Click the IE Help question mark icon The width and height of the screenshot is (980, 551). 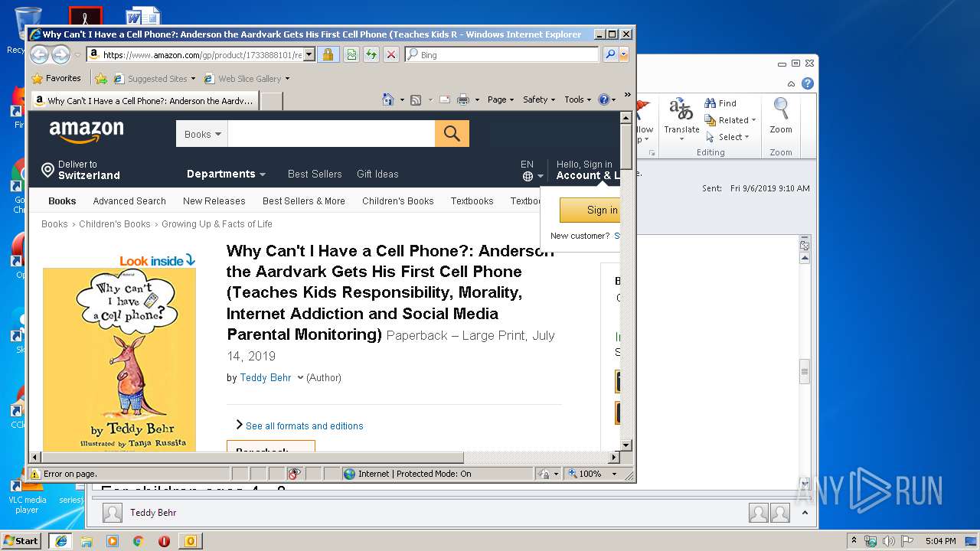coord(603,99)
